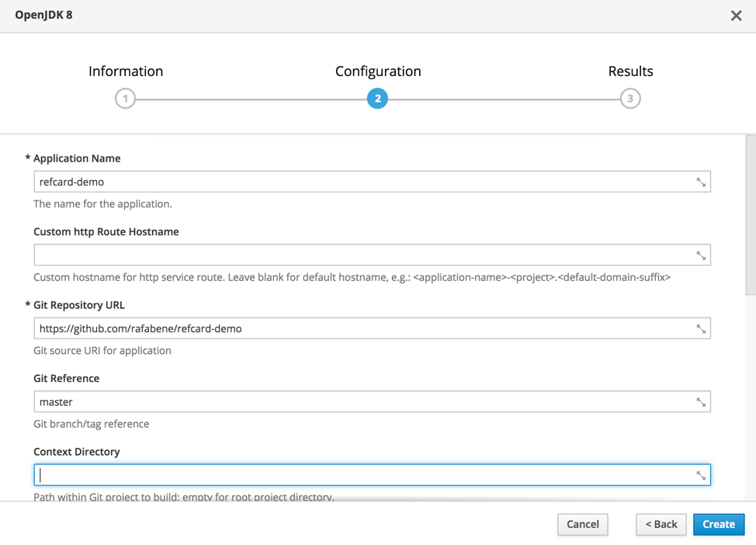Select step 2 Configuration circle
Screen dimensions: 756x545
pos(378,99)
